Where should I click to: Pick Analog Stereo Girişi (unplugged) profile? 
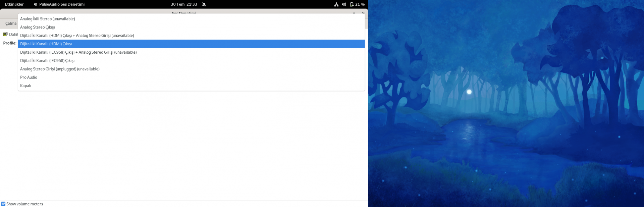click(191, 69)
